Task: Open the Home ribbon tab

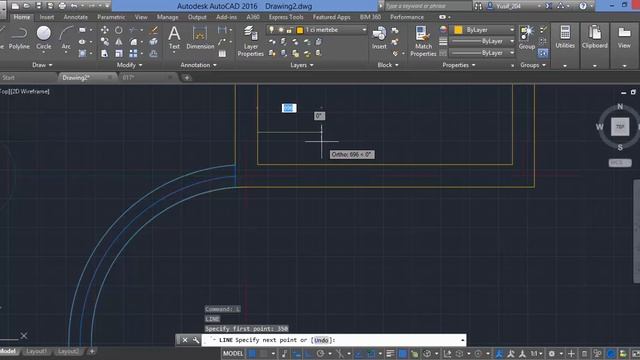Action: point(22,17)
